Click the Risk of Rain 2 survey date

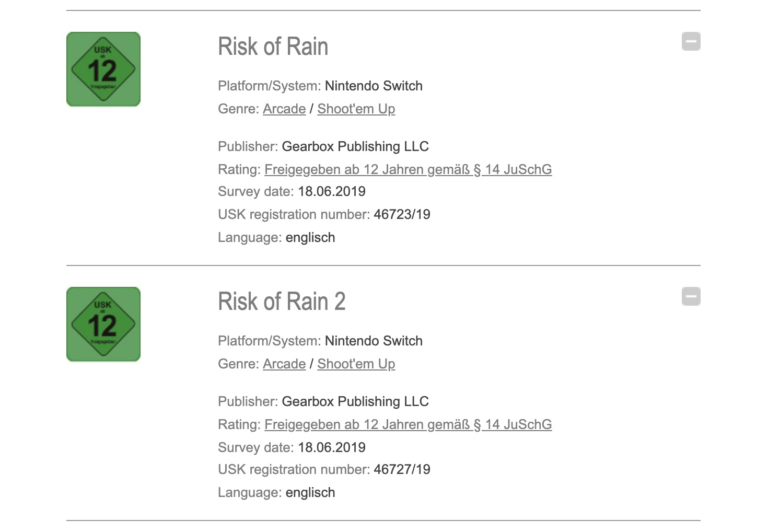pyautogui.click(x=331, y=447)
